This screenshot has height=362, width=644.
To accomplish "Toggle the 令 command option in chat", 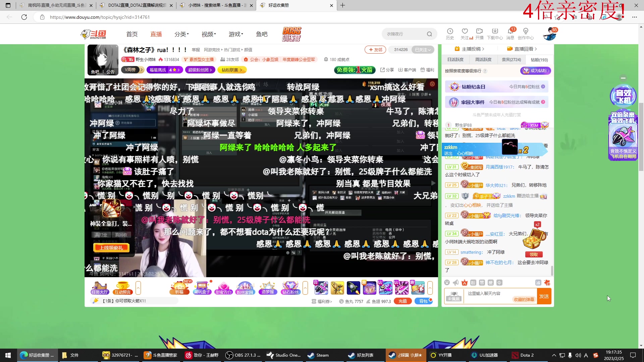I will pyautogui.click(x=499, y=283).
